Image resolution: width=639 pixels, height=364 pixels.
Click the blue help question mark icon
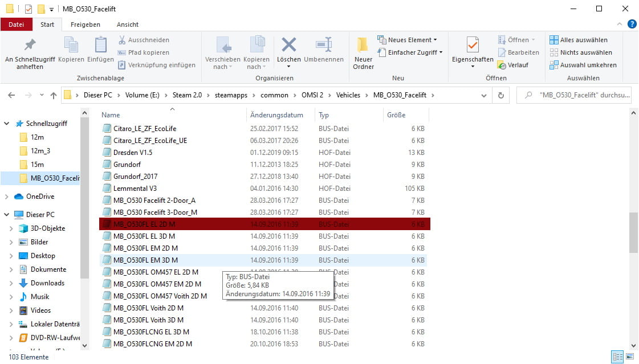tap(632, 24)
